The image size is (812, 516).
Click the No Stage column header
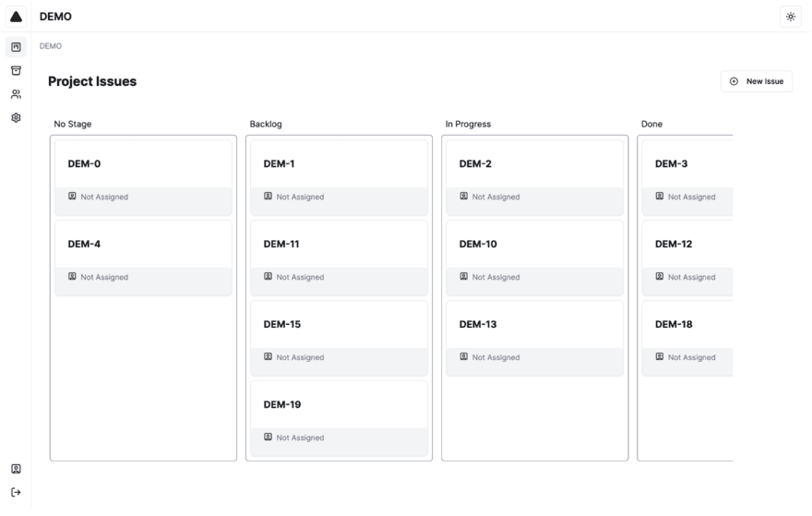click(x=73, y=124)
